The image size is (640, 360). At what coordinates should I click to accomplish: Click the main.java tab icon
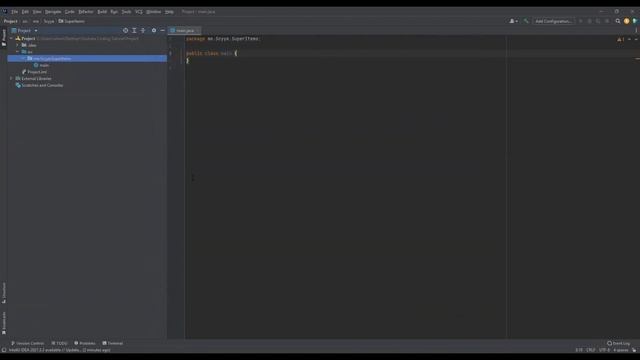(x=173, y=31)
